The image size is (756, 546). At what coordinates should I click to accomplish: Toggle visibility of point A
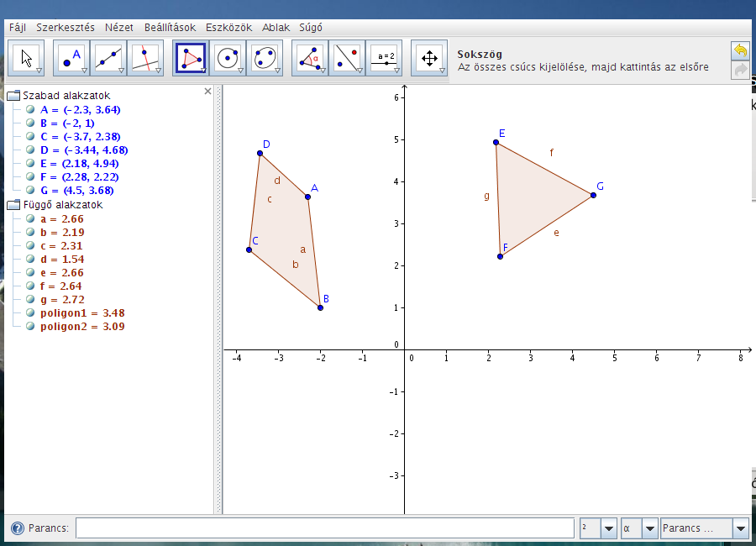[30, 109]
